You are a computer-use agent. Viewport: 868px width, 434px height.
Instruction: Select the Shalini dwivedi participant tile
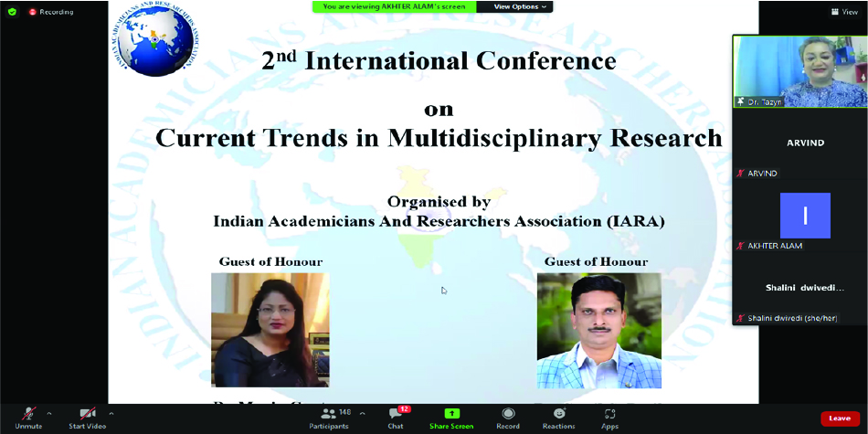799,289
